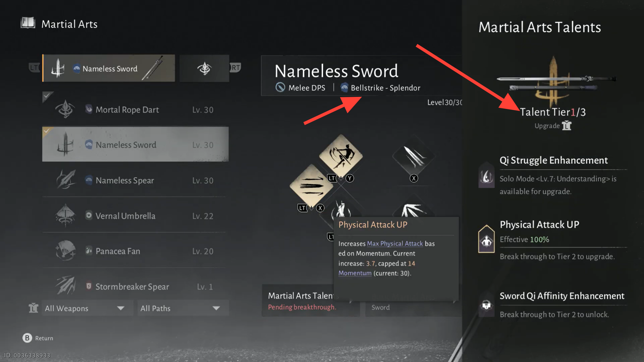Select the LT+Y dancing figure skill icon
Image resolution: width=644 pixels, height=362 pixels.
(x=341, y=156)
